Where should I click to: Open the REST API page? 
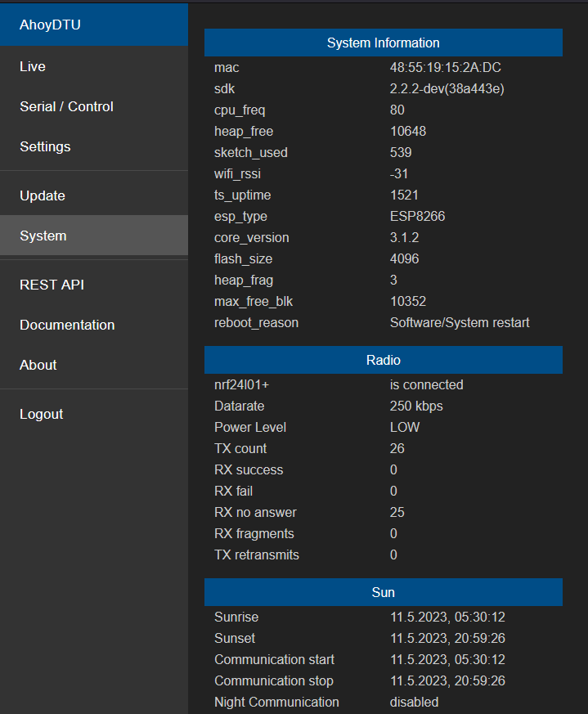click(x=52, y=285)
